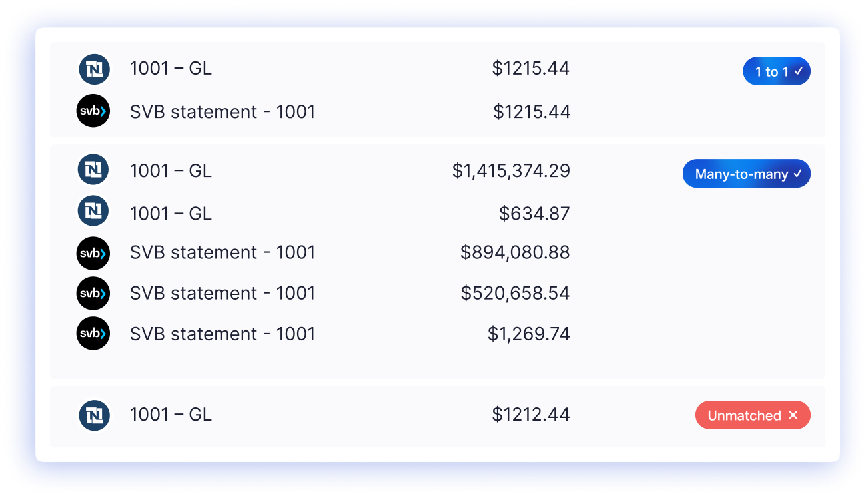Click the NetSuite icon beside the $1215.44 GL entry
This screenshot has width=868, height=498.
point(94,69)
